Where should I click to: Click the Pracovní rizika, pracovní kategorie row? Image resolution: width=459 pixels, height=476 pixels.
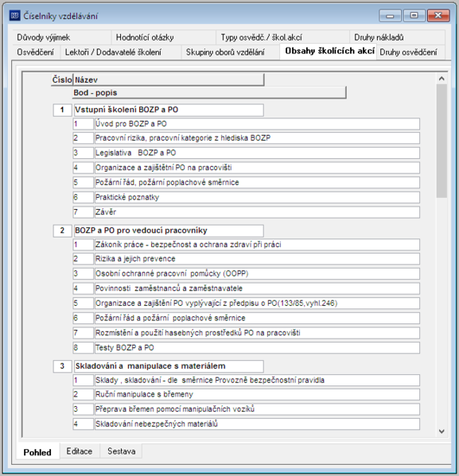(257, 138)
